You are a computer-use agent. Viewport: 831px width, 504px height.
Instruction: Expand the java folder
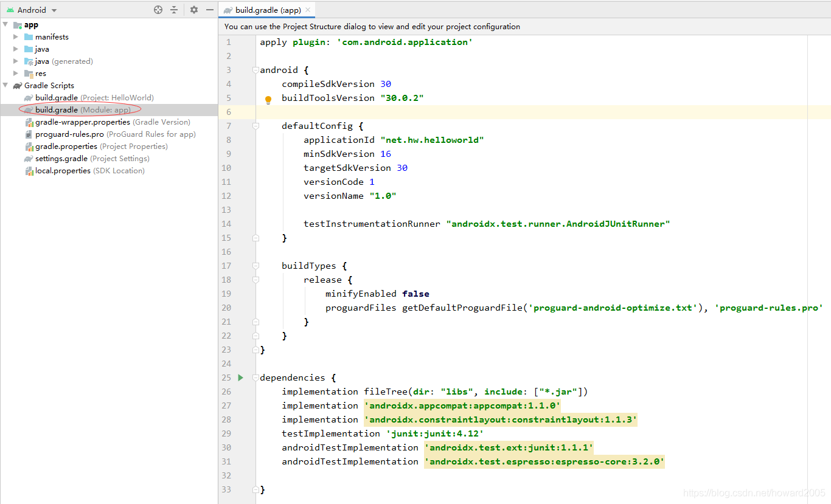[16, 49]
